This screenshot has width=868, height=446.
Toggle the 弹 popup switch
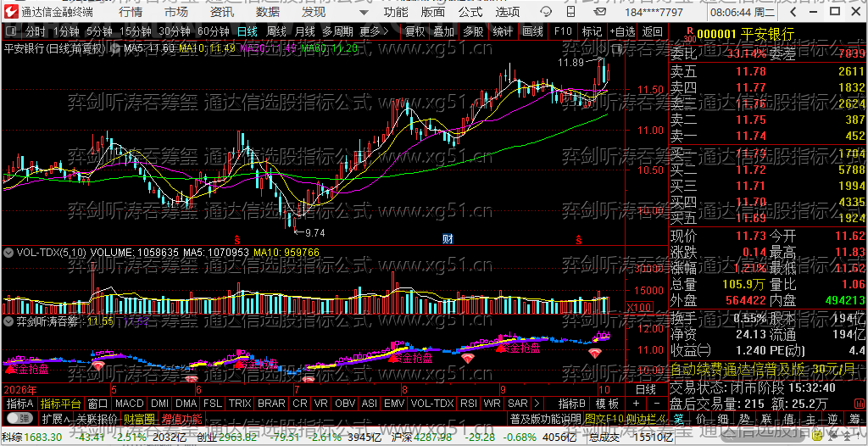(x=19, y=418)
